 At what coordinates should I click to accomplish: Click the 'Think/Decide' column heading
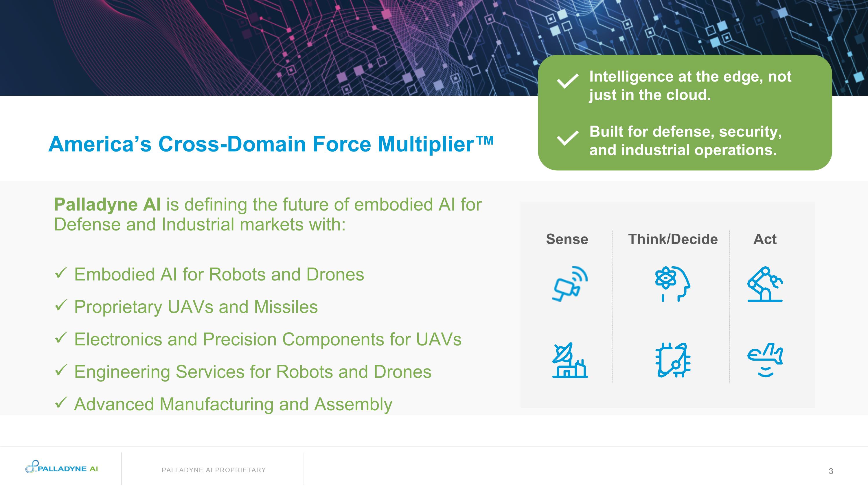(x=673, y=239)
